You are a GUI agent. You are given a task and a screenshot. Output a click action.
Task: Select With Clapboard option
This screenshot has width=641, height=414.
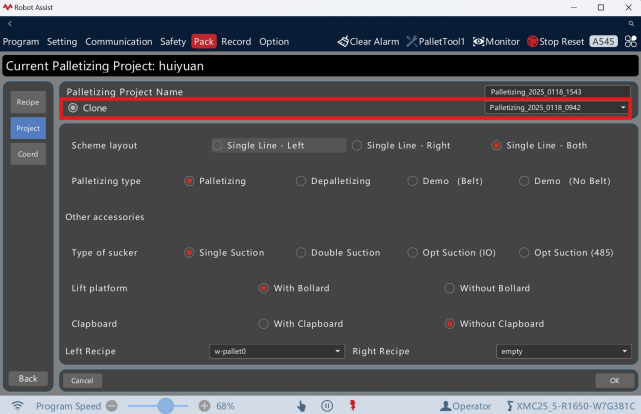pyautogui.click(x=264, y=324)
